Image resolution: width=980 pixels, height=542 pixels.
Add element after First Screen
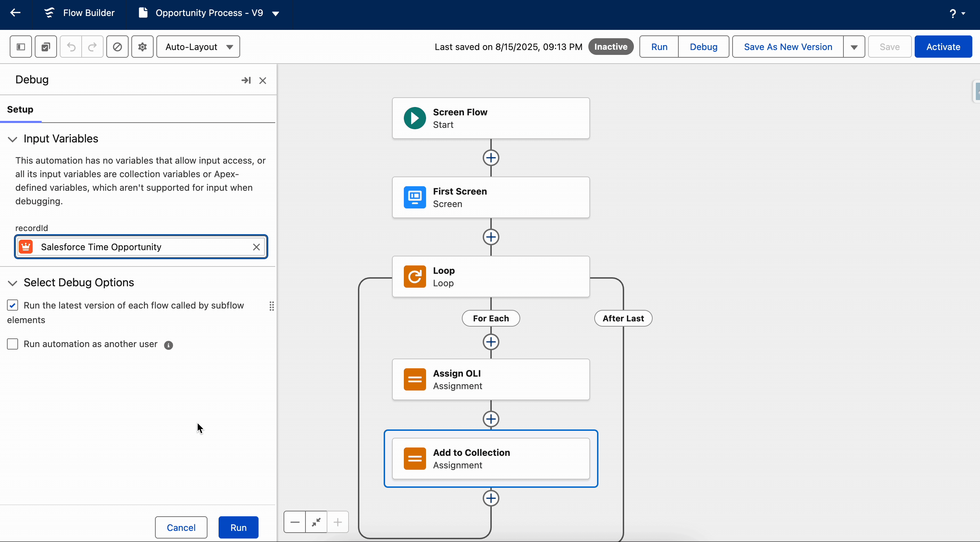pos(491,237)
